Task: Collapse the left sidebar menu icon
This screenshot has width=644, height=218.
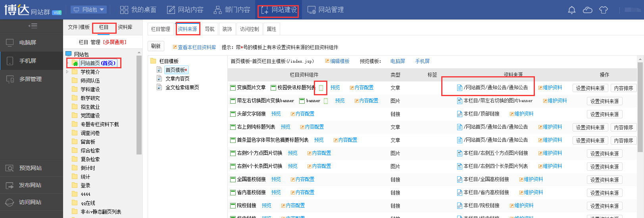Action: click(33, 26)
